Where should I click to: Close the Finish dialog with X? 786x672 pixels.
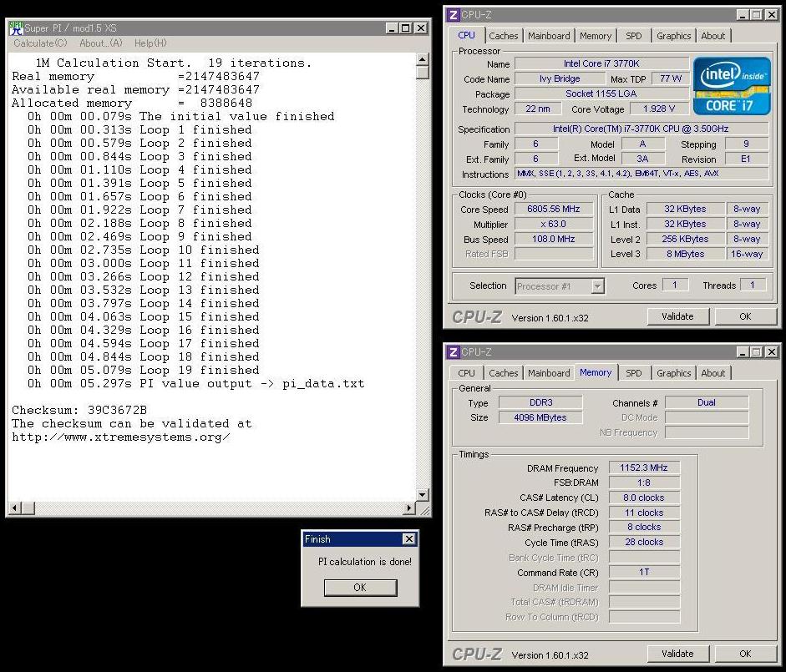click(408, 539)
